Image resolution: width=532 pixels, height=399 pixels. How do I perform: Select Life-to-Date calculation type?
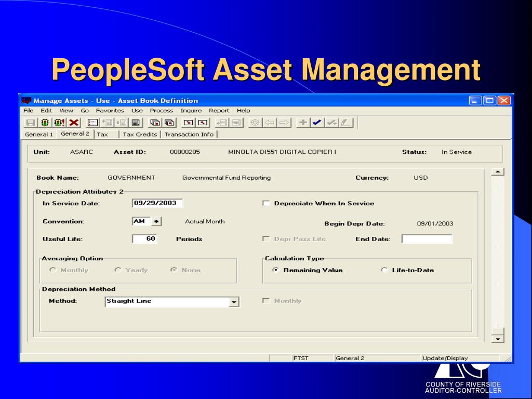click(x=384, y=270)
